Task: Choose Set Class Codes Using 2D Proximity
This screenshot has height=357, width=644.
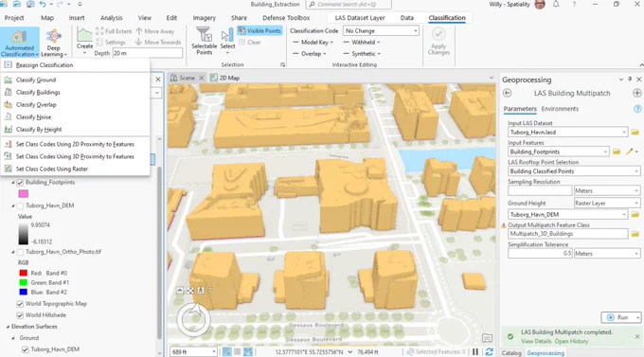Action: click(75, 144)
